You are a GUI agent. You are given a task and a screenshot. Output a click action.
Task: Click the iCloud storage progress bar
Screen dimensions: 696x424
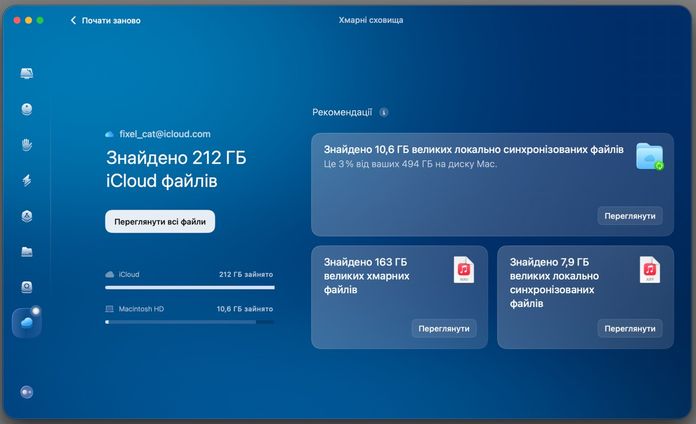(190, 288)
